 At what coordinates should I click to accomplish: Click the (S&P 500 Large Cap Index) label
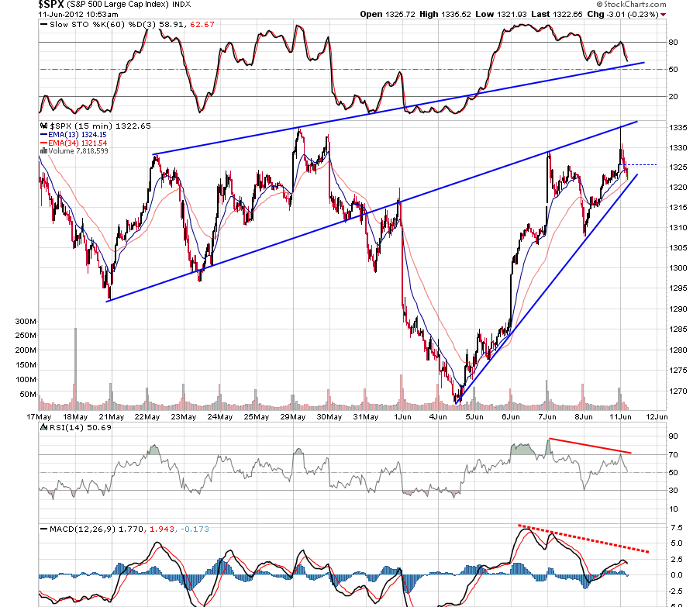point(119,5)
